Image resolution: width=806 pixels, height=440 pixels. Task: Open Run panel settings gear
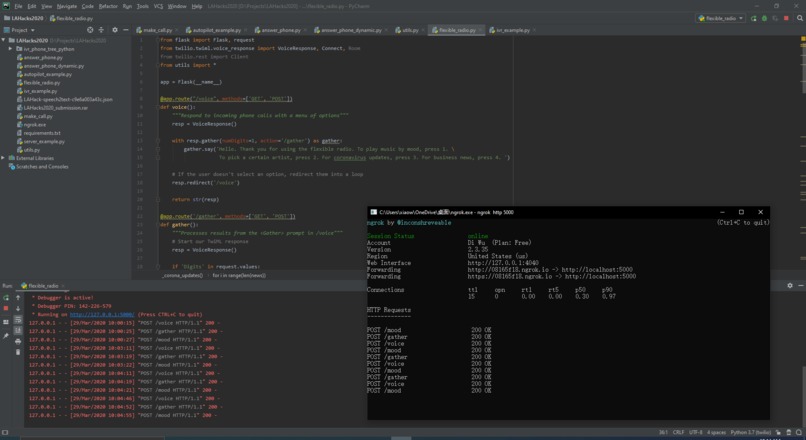coord(790,285)
